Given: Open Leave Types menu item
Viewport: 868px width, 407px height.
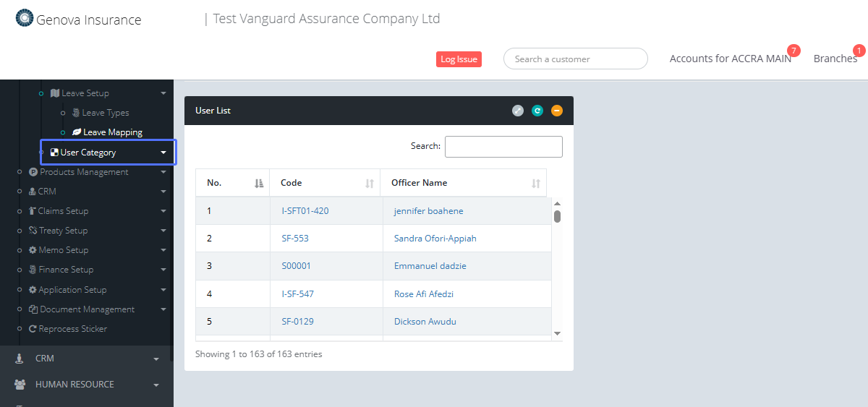Looking at the screenshot, I should point(105,113).
